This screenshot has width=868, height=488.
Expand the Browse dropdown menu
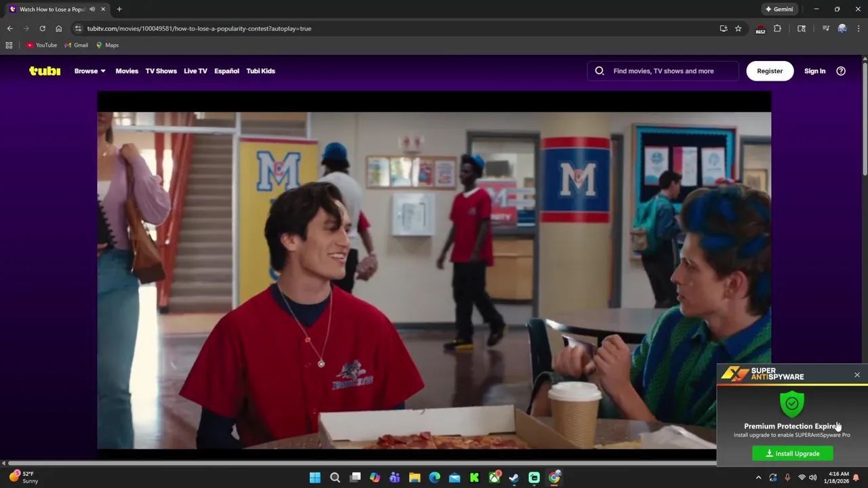(x=90, y=70)
